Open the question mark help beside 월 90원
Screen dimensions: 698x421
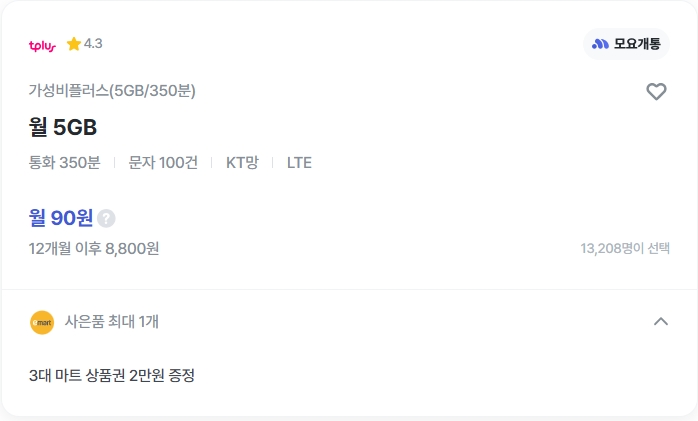coord(106,218)
